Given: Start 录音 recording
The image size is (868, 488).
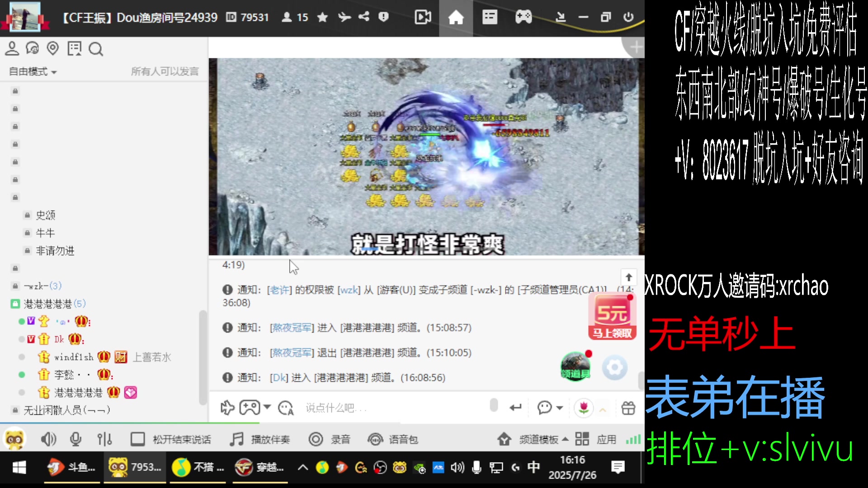Looking at the screenshot, I should pyautogui.click(x=329, y=439).
